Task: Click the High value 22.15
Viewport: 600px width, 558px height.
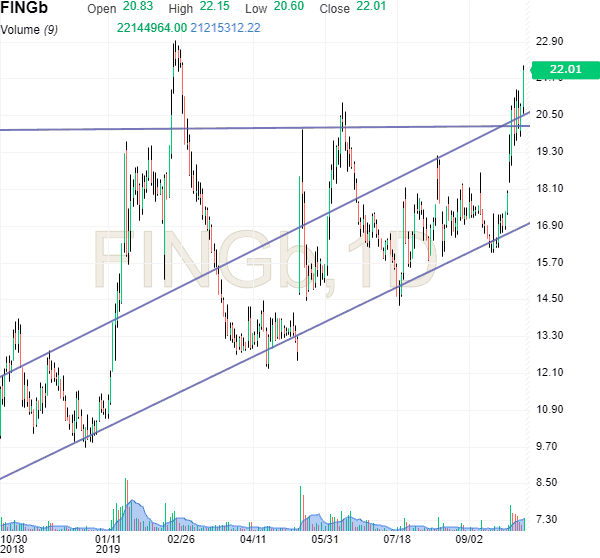Action: point(215,9)
